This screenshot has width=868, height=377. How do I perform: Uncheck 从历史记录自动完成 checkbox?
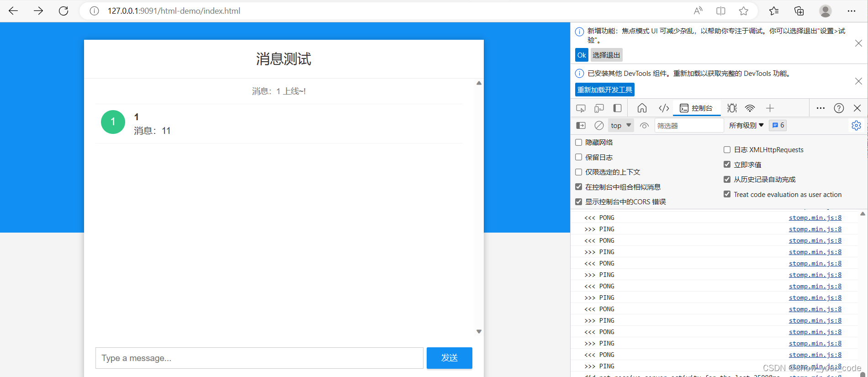(x=727, y=179)
